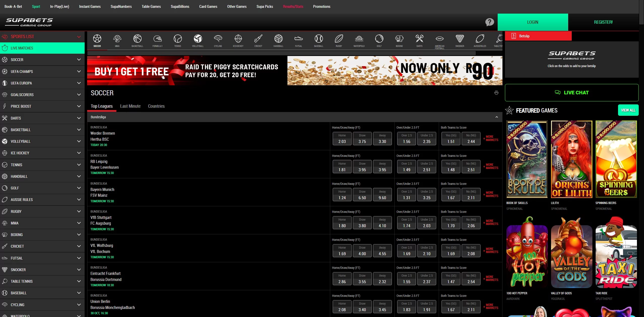
Task: Open the LIVE CHAT button
Action: point(571,93)
